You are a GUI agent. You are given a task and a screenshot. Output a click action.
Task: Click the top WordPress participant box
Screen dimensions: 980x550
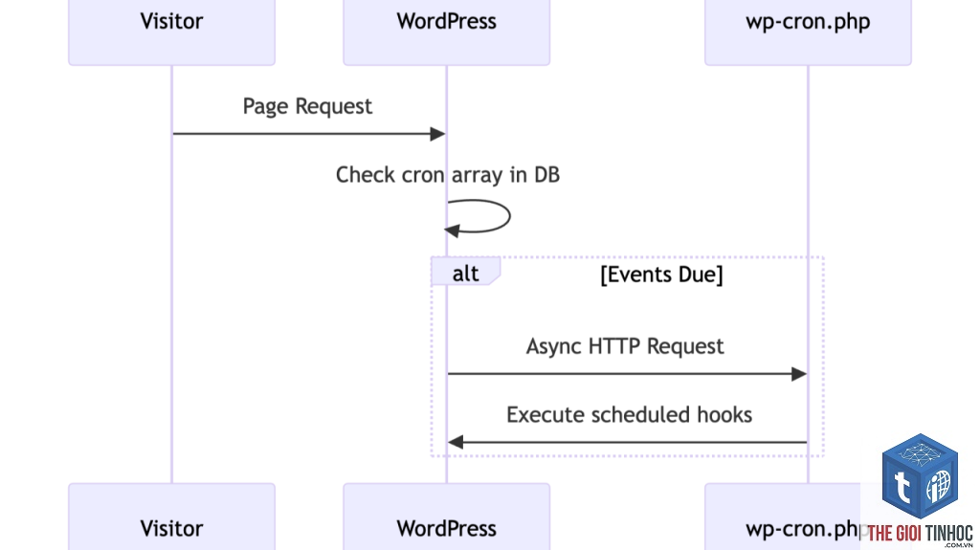[x=446, y=32]
